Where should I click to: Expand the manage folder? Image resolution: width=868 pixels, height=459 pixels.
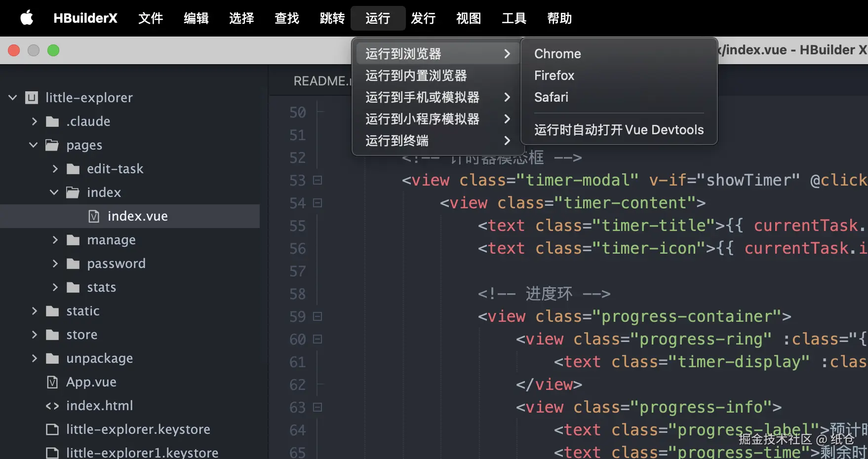pyautogui.click(x=55, y=239)
